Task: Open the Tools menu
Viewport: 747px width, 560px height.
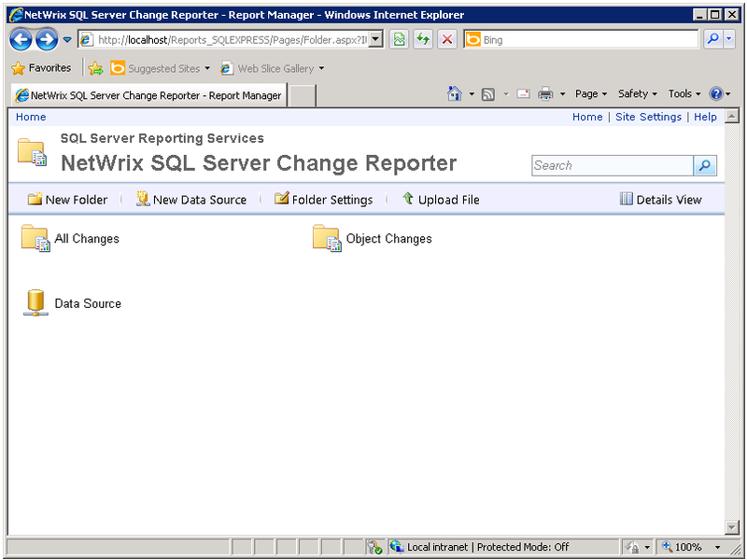Action: tap(684, 94)
